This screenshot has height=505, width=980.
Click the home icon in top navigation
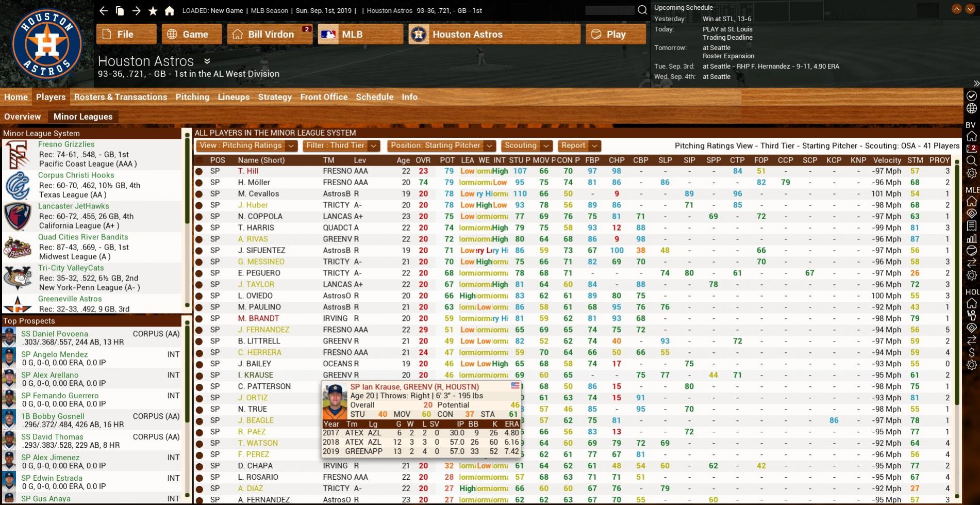[x=170, y=10]
